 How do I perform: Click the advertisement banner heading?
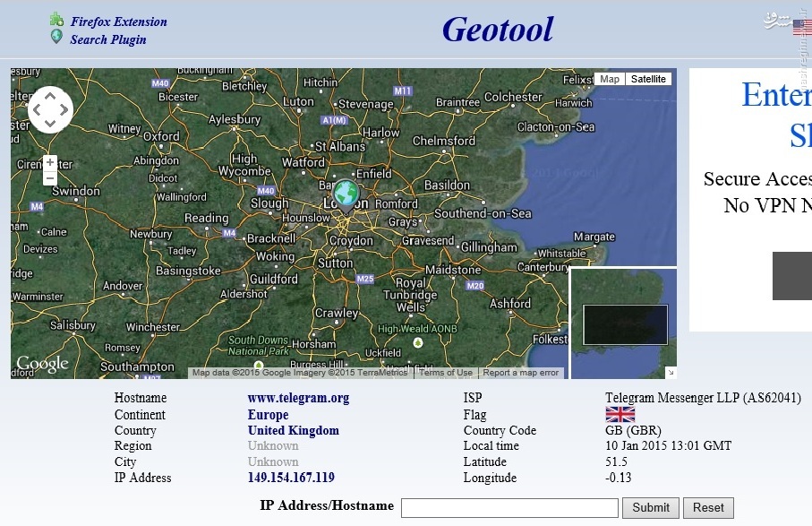(776, 114)
